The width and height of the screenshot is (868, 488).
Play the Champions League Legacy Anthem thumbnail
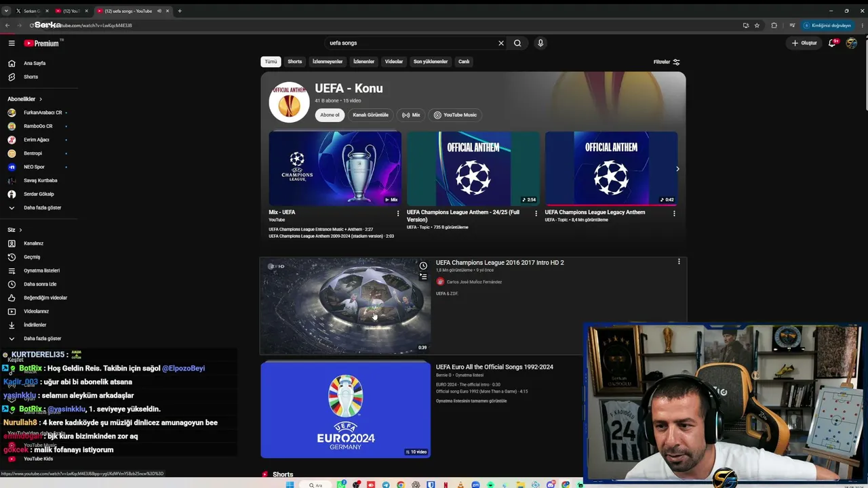coord(611,168)
